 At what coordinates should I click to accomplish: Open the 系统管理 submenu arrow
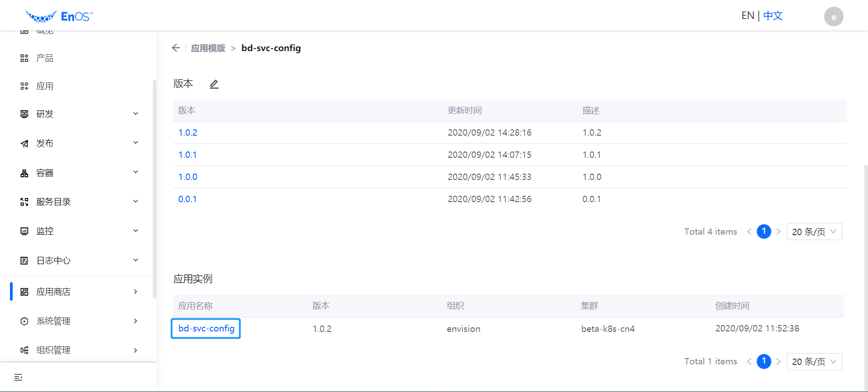136,321
